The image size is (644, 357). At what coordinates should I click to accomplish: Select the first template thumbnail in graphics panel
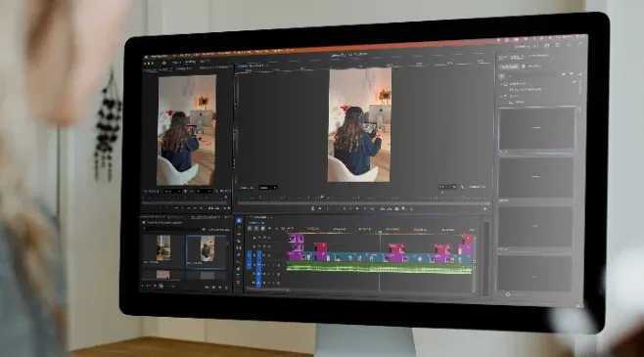point(536,129)
